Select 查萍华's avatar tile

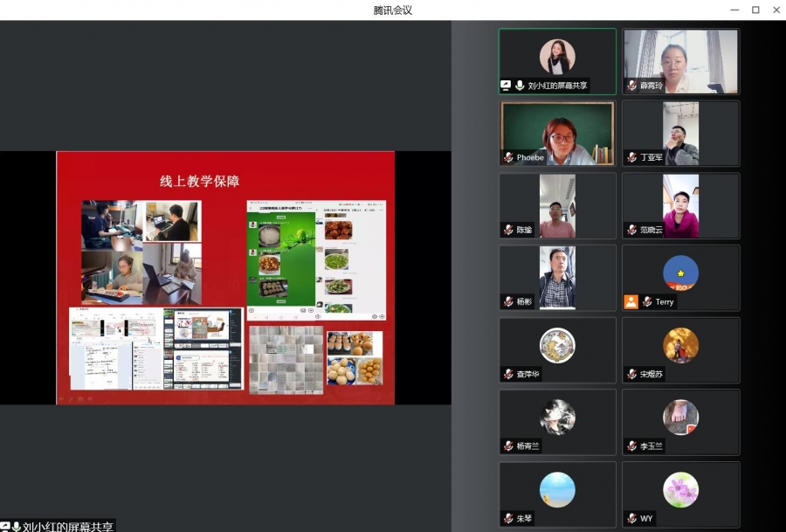[557, 348]
